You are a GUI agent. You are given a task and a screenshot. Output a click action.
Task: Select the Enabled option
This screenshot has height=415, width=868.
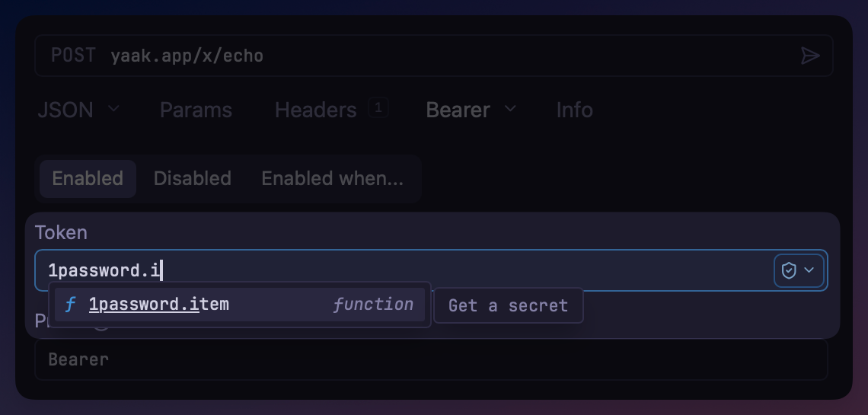click(88, 178)
